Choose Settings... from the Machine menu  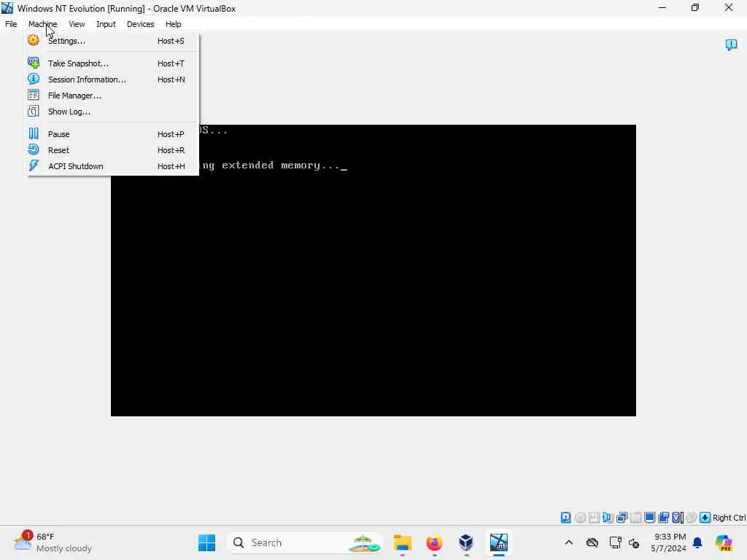click(x=112, y=41)
